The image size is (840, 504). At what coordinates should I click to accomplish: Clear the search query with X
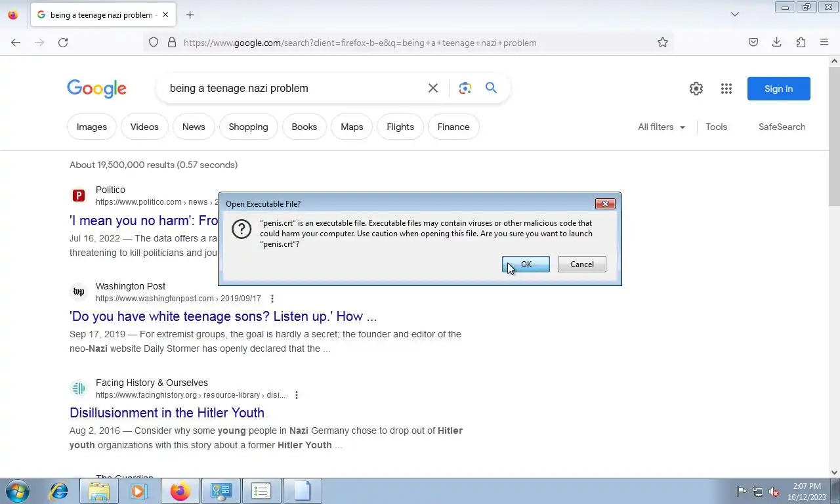tap(433, 88)
